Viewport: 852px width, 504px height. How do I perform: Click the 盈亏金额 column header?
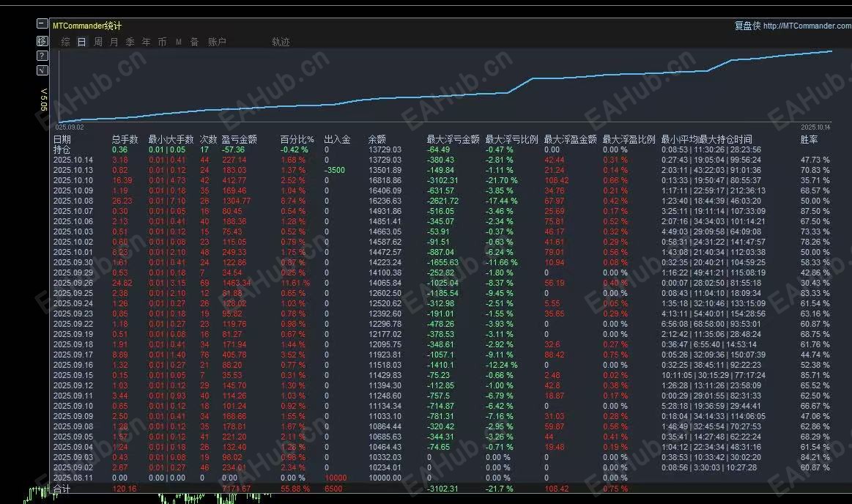(239, 140)
